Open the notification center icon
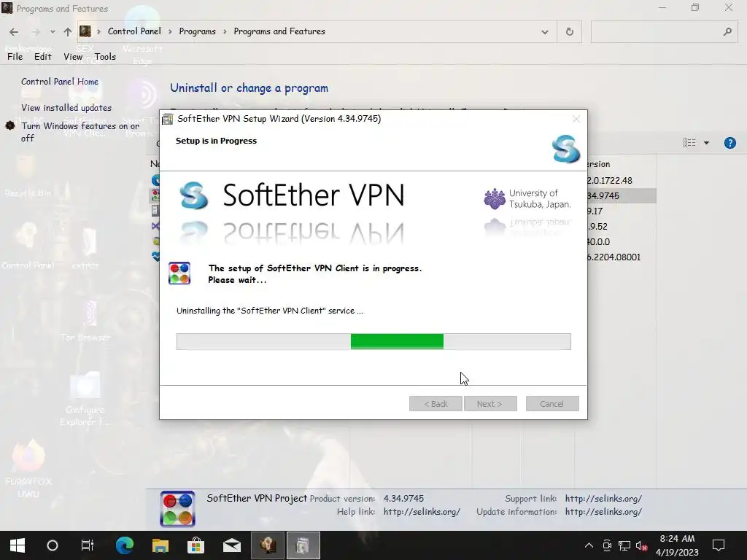 [x=718, y=545]
